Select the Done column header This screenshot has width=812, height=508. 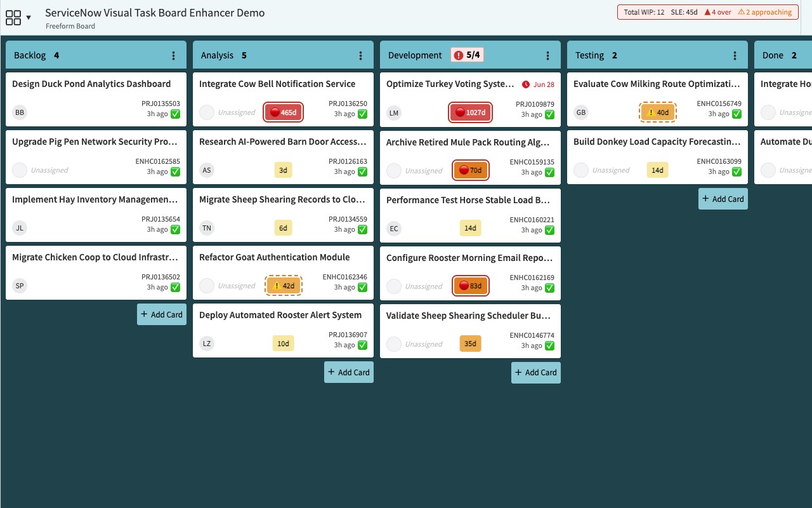click(x=783, y=55)
